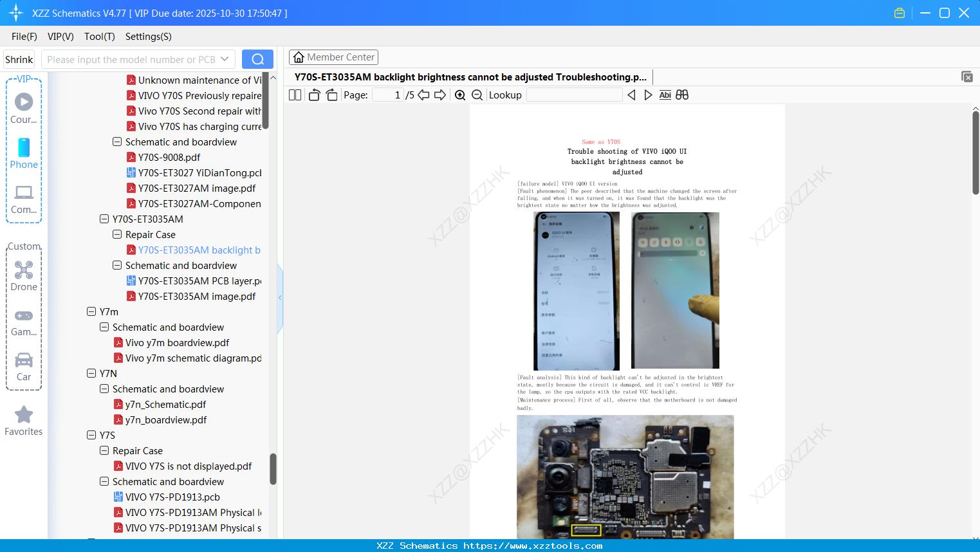Select the Abi text selection tool

click(665, 95)
